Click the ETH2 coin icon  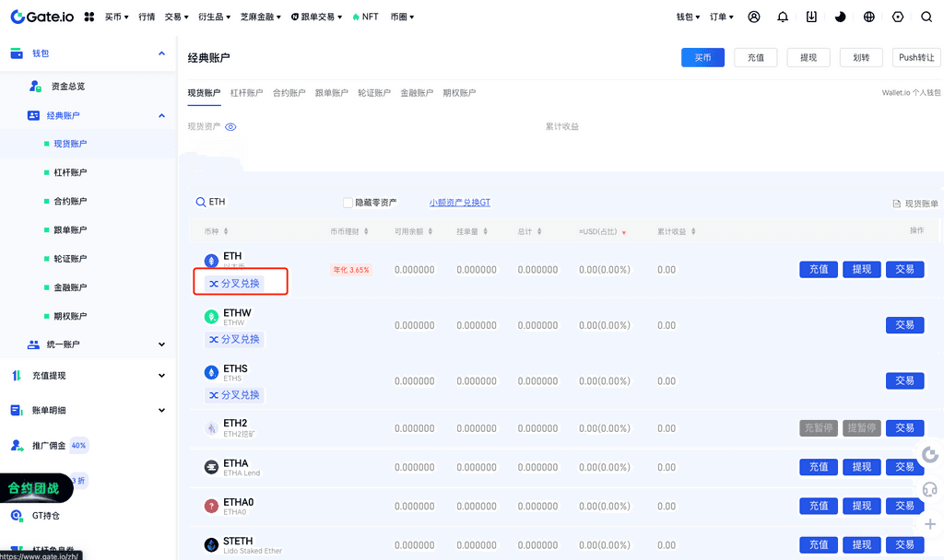pos(211,428)
